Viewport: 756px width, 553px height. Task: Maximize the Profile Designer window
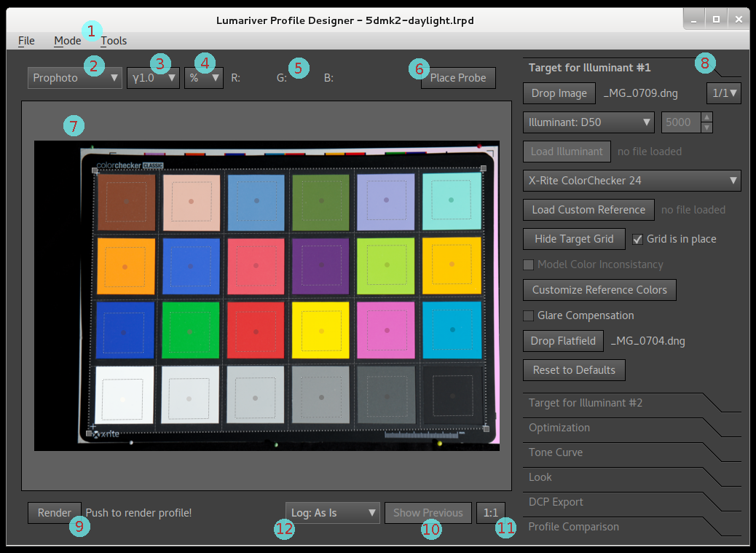point(717,19)
